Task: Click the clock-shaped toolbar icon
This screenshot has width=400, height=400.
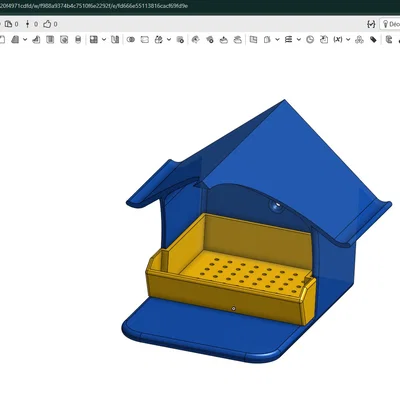Action: click(310, 40)
